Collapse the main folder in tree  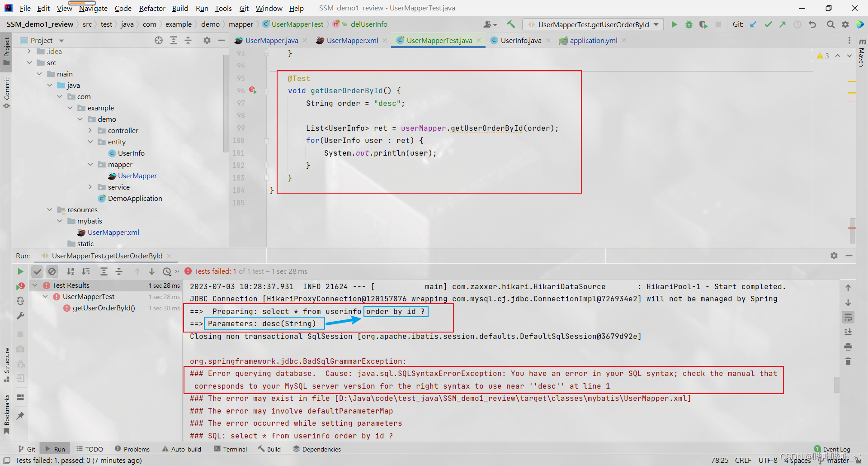(39, 74)
